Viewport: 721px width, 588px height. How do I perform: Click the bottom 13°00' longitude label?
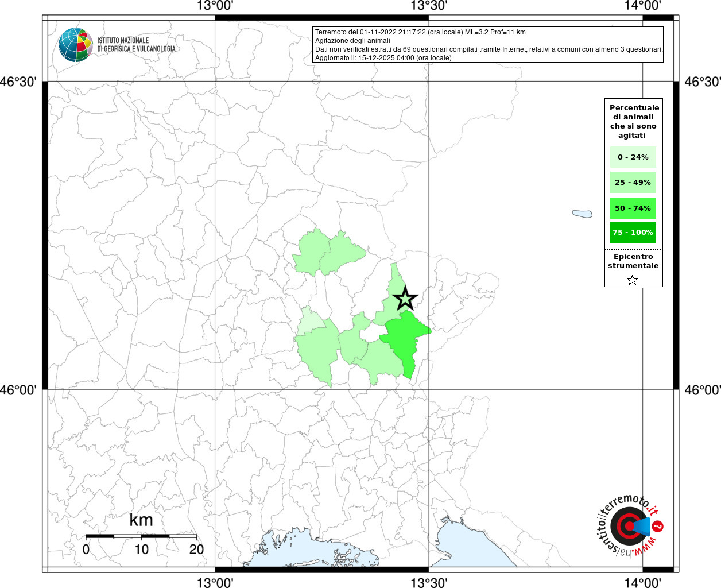pos(215,582)
